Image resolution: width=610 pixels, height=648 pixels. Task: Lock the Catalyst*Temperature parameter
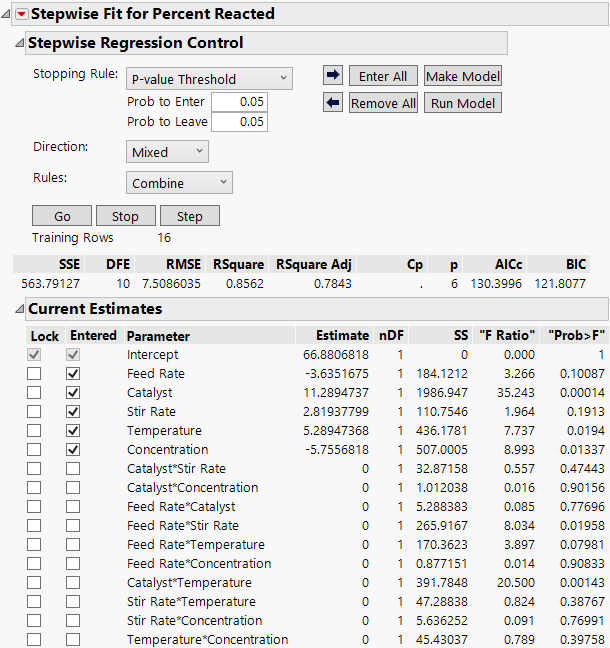pos(34,583)
